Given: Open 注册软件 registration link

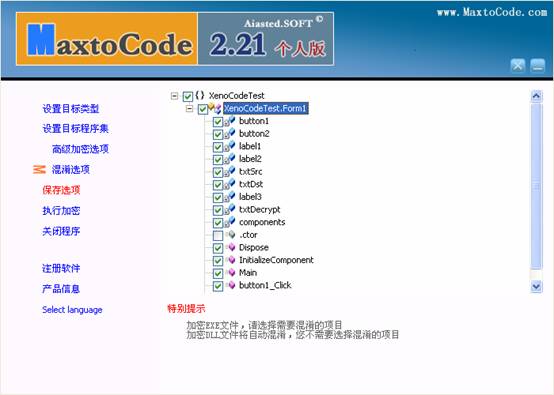Looking at the screenshot, I should pos(61,269).
